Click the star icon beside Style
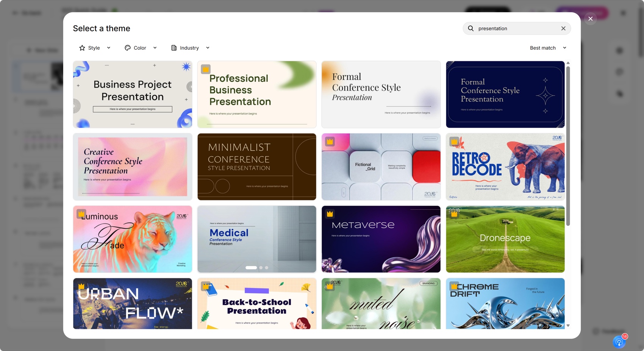This screenshot has height=351, width=644. pos(82,48)
